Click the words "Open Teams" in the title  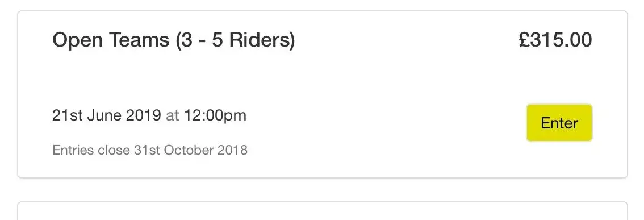pyautogui.click(x=111, y=40)
